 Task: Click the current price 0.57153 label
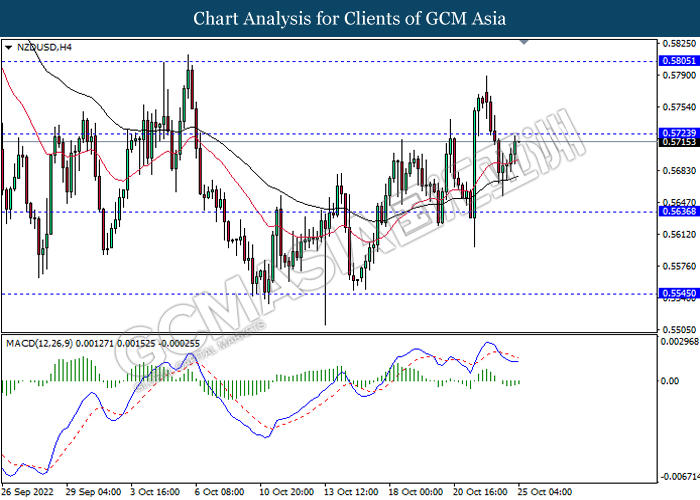click(679, 142)
